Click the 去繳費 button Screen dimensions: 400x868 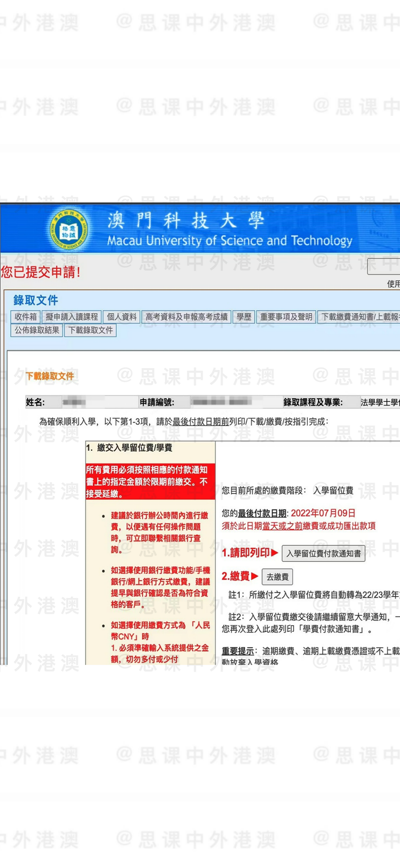(278, 576)
